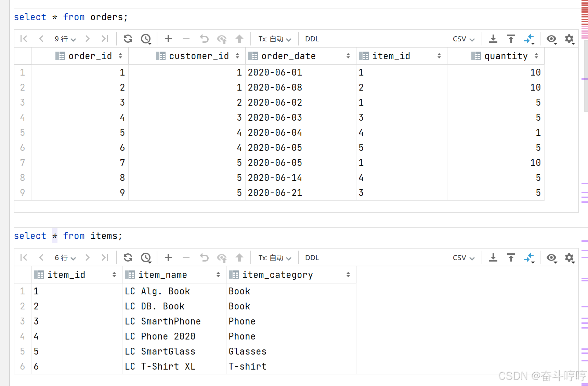Viewport: 588px width, 386px height.
Task: Open Tx: 自动 dropdown in items toolbar
Action: tap(275, 258)
